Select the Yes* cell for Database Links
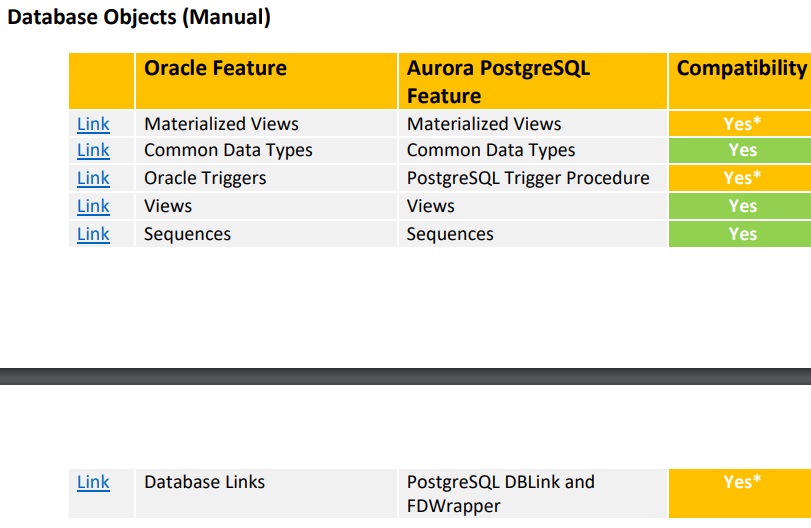The width and height of the screenshot is (811, 528). pyautogui.click(x=742, y=482)
